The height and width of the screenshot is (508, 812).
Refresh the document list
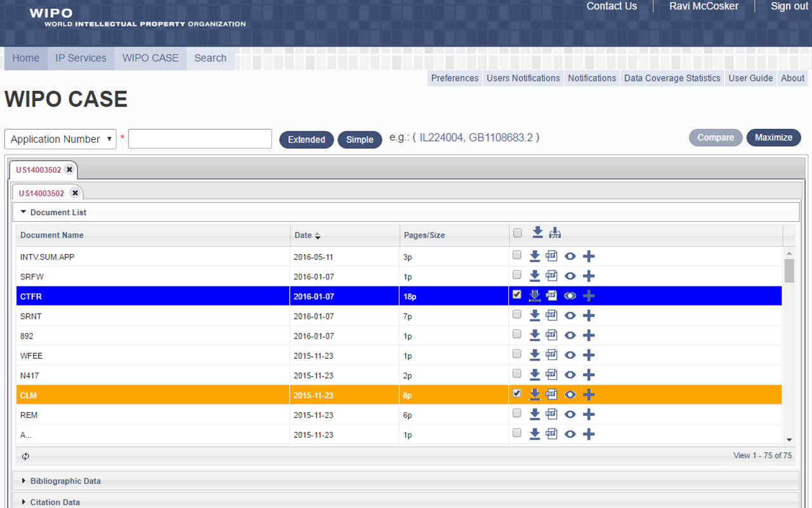25,456
